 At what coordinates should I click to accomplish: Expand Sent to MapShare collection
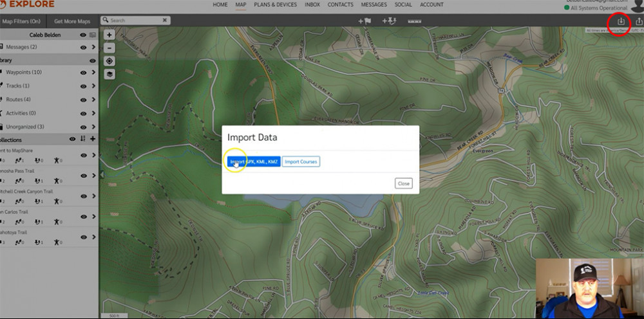click(x=93, y=155)
